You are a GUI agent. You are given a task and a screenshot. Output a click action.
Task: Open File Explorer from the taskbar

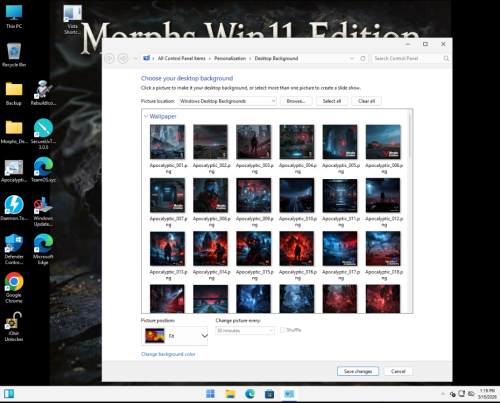click(x=230, y=394)
